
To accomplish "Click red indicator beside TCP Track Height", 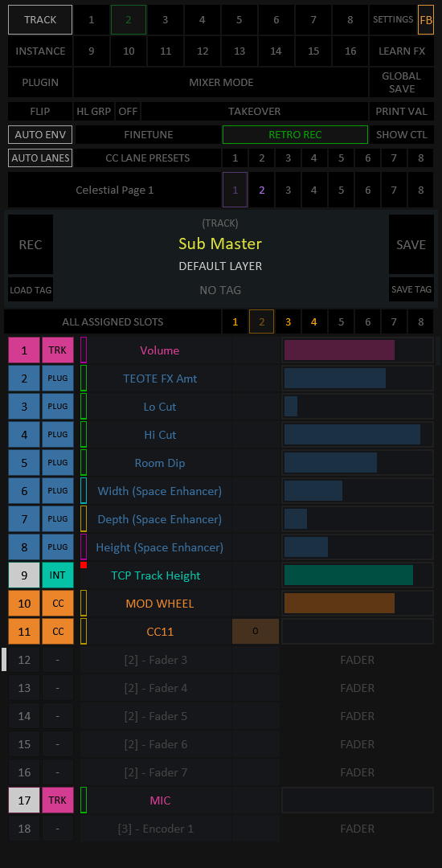I will pos(84,565).
